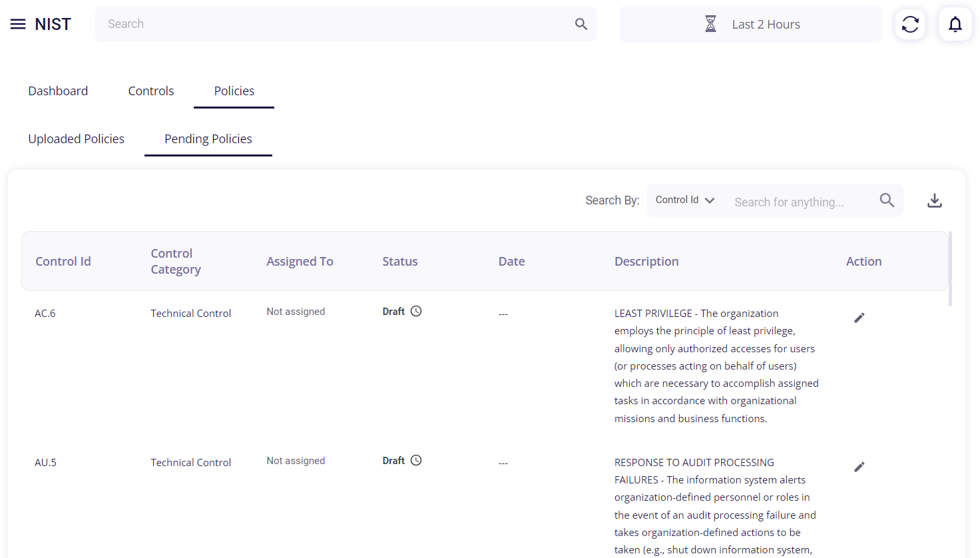Click the Draft status in AU.5 row
Screen dimensions: 980x558
coord(393,461)
